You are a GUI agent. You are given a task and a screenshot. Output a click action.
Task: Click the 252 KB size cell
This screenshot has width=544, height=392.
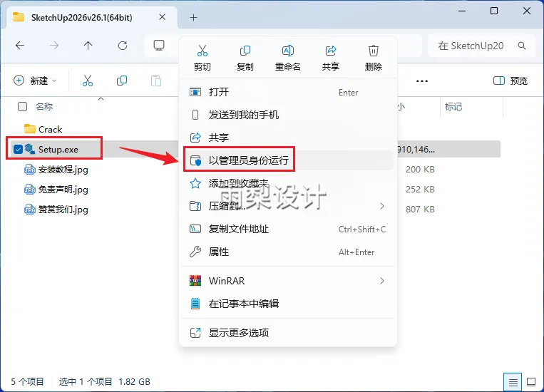click(420, 190)
